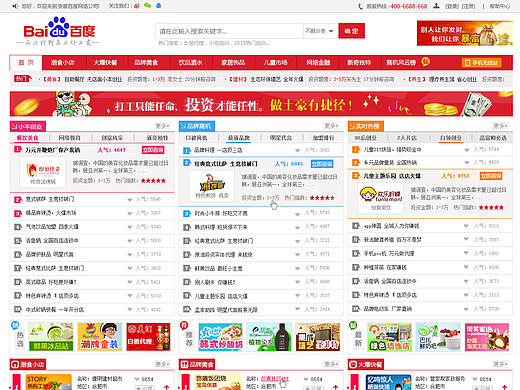Click the hotline number 400-6688-668
The image size is (520, 390).
pos(408,6)
